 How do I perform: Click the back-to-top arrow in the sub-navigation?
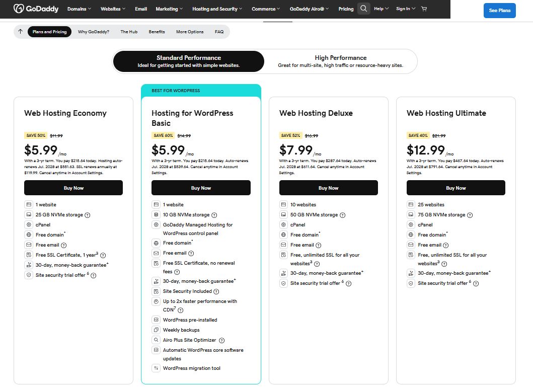coord(20,31)
